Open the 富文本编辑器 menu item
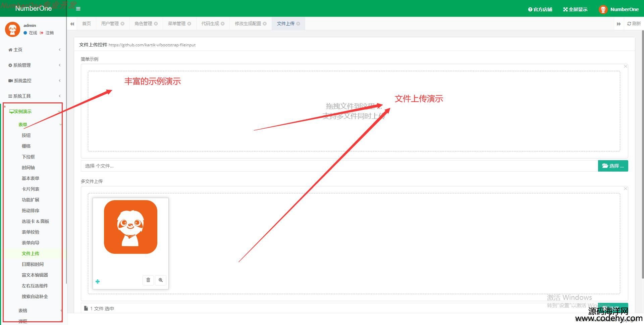This screenshot has height=325, width=644. [35, 275]
